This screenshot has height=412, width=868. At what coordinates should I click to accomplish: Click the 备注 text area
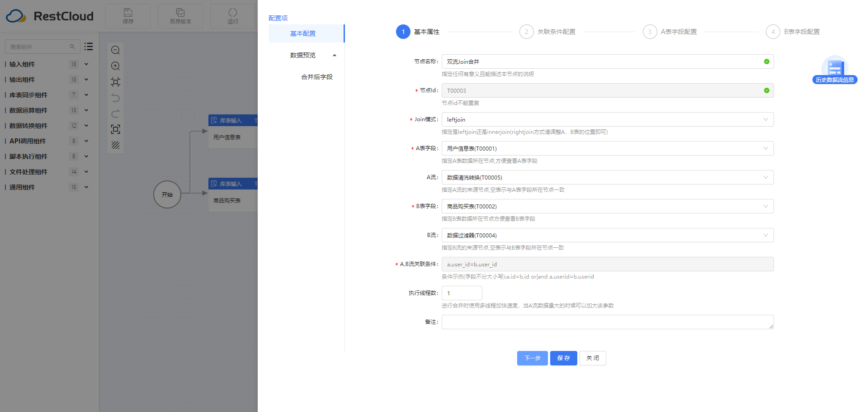(608, 322)
